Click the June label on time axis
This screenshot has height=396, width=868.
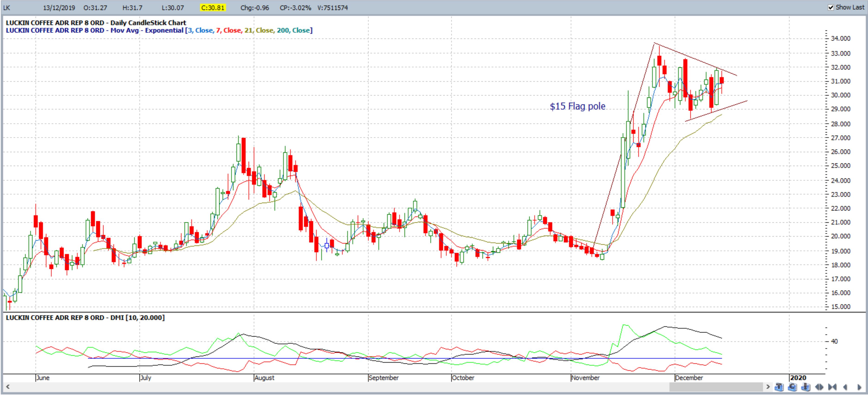coord(43,378)
